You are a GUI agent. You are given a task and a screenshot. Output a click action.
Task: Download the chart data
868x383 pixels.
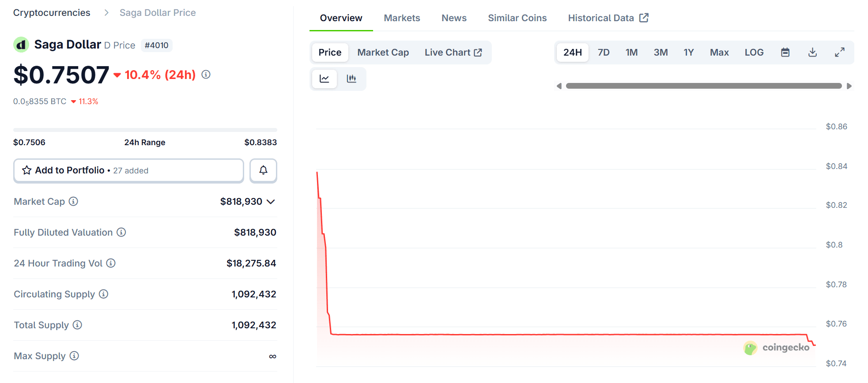click(812, 53)
